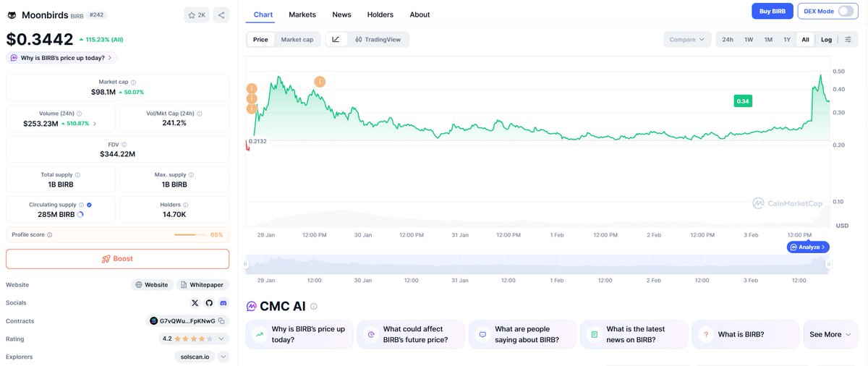
Task: Switch chart view to Market cap
Action: pos(297,40)
